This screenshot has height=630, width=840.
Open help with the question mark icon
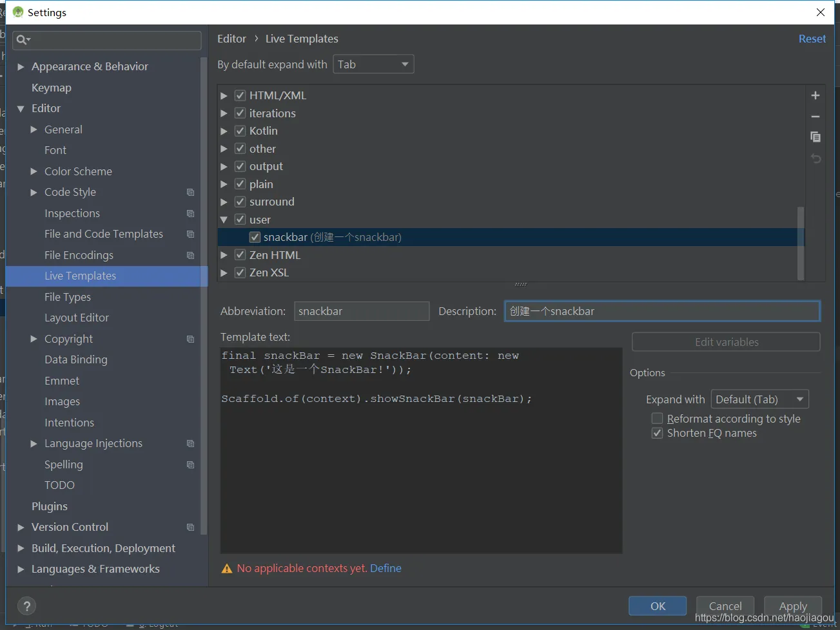tap(26, 606)
